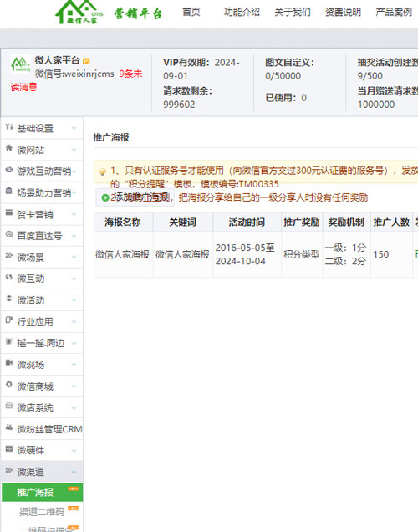Open the 微店系统 sidebar menu

coord(42,407)
